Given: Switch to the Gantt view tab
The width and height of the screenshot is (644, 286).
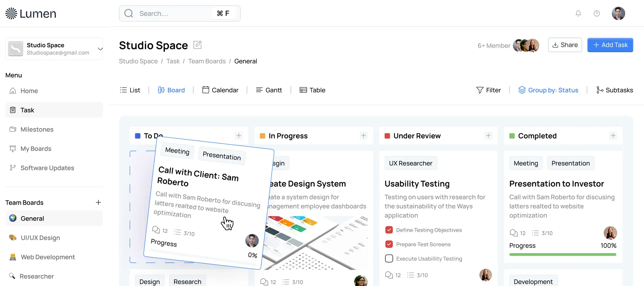Looking at the screenshot, I should [x=269, y=90].
